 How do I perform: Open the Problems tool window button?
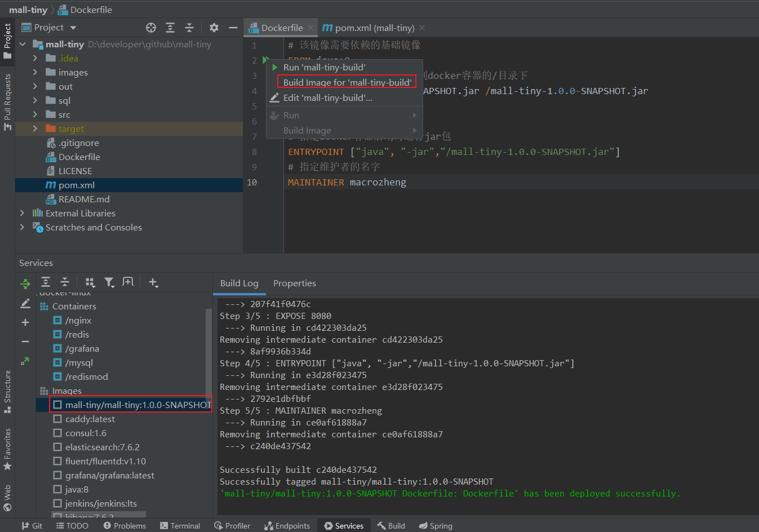pos(125,525)
